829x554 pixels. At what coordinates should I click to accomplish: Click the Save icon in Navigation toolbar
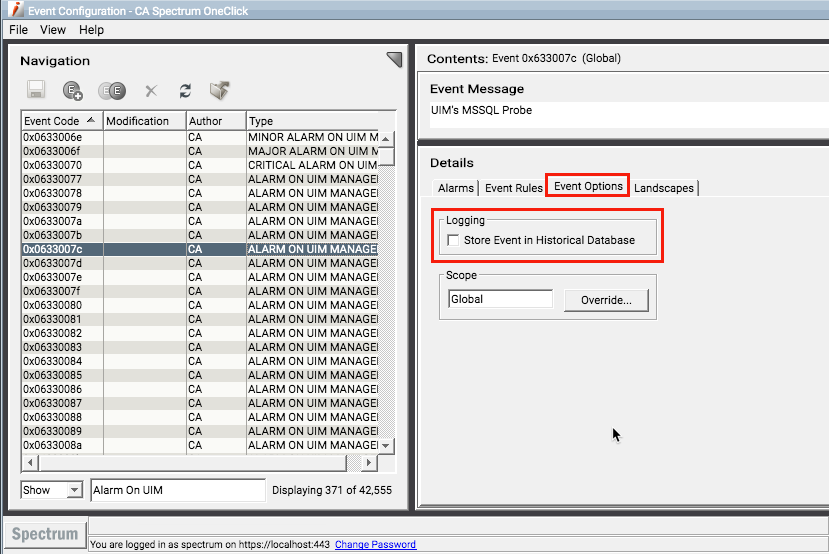(x=37, y=91)
